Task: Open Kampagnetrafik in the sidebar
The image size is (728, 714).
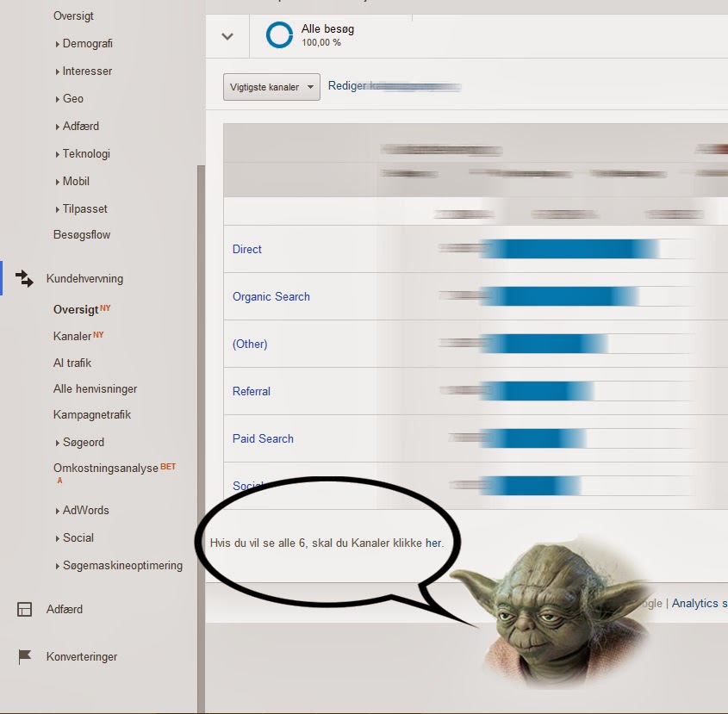Action: pos(92,414)
